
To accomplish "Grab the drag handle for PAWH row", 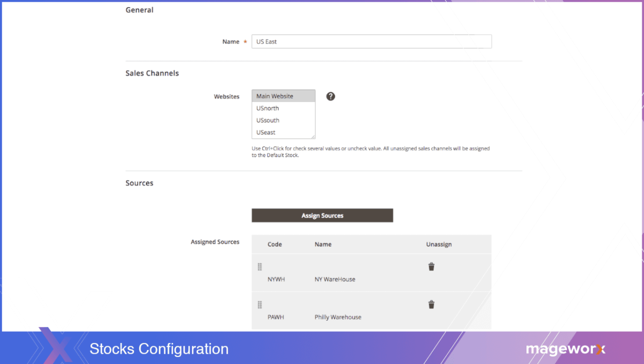I will [x=260, y=304].
